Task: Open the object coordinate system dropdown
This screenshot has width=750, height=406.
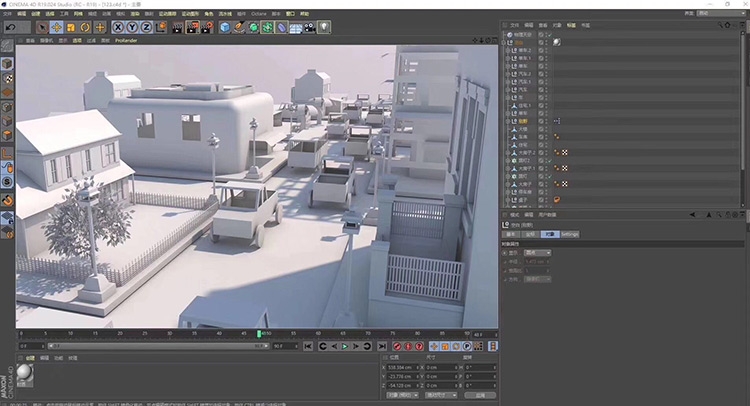Action: click(x=403, y=395)
